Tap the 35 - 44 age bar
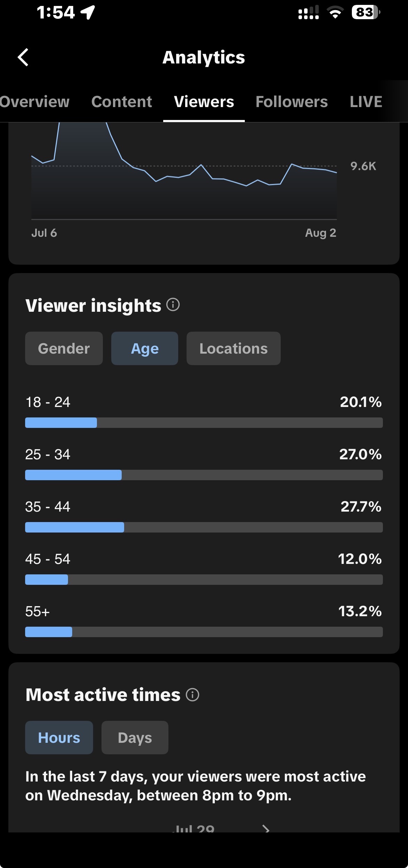 click(x=204, y=527)
